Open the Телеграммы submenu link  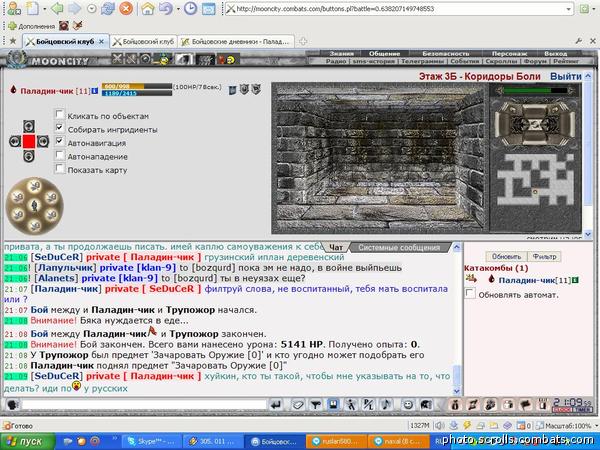(x=422, y=61)
